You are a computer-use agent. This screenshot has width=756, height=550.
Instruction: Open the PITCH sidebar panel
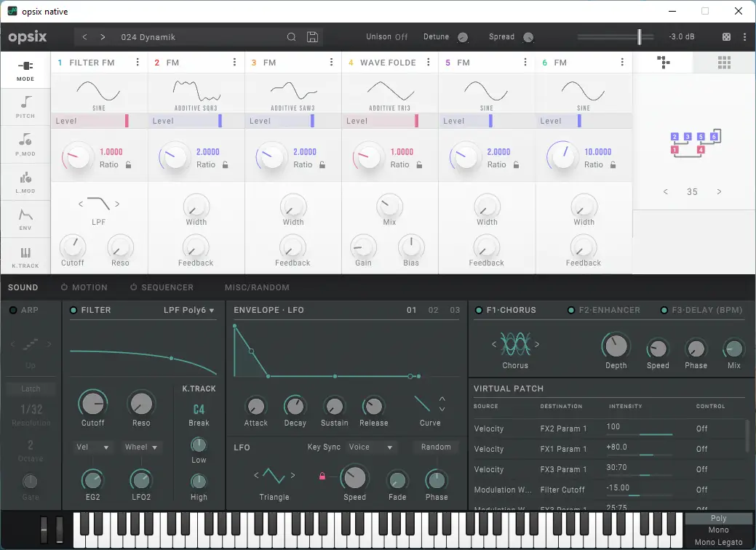point(25,106)
